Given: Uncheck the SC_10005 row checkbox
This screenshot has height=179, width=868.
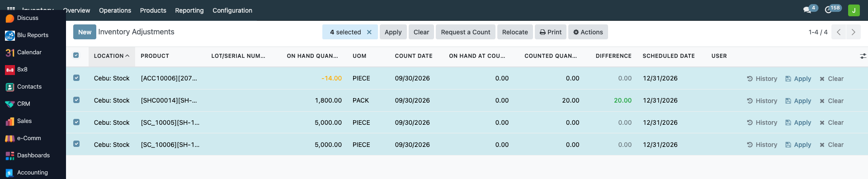Looking at the screenshot, I should [76, 122].
